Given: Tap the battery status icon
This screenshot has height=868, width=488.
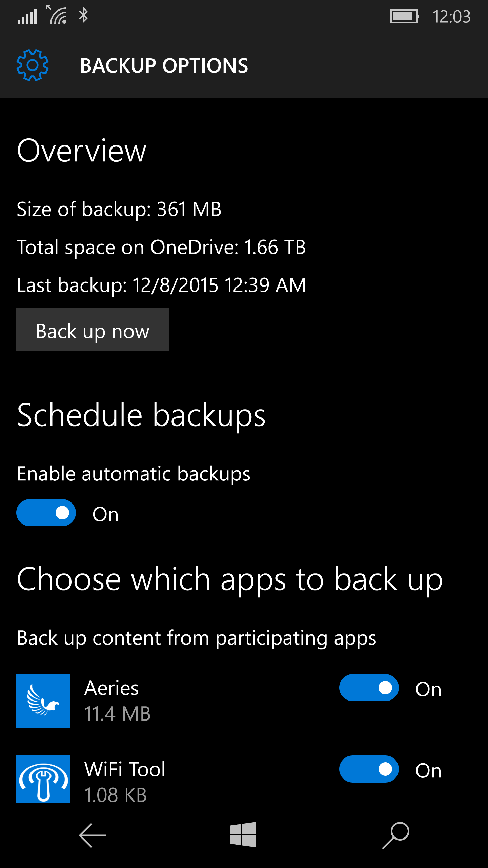Looking at the screenshot, I should [404, 16].
